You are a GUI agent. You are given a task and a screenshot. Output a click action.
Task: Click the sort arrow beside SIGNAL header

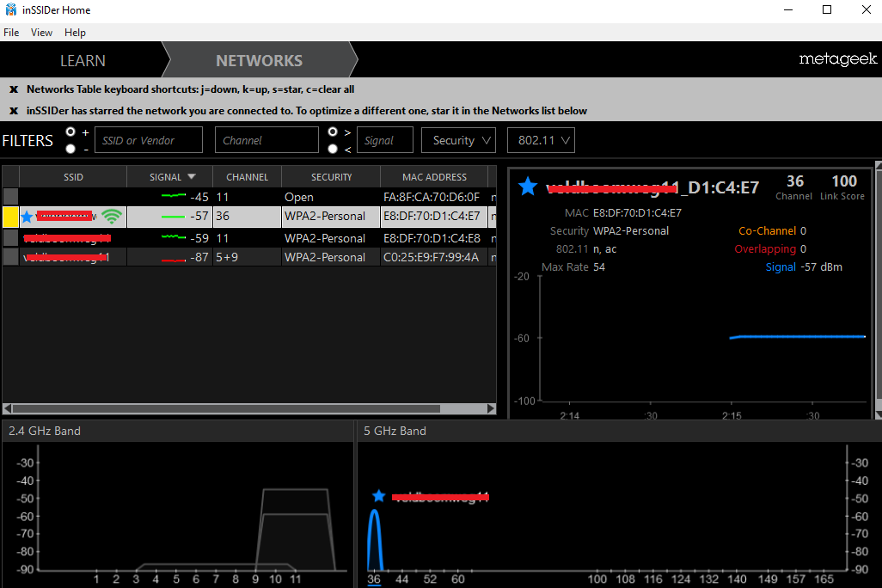[191, 177]
